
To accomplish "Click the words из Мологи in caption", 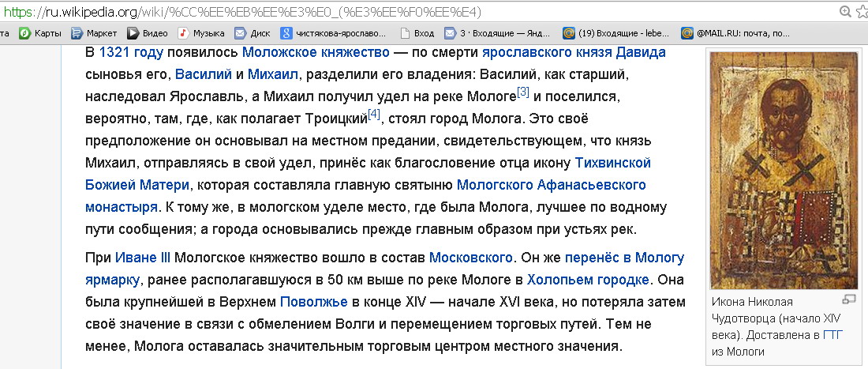I will [x=738, y=352].
